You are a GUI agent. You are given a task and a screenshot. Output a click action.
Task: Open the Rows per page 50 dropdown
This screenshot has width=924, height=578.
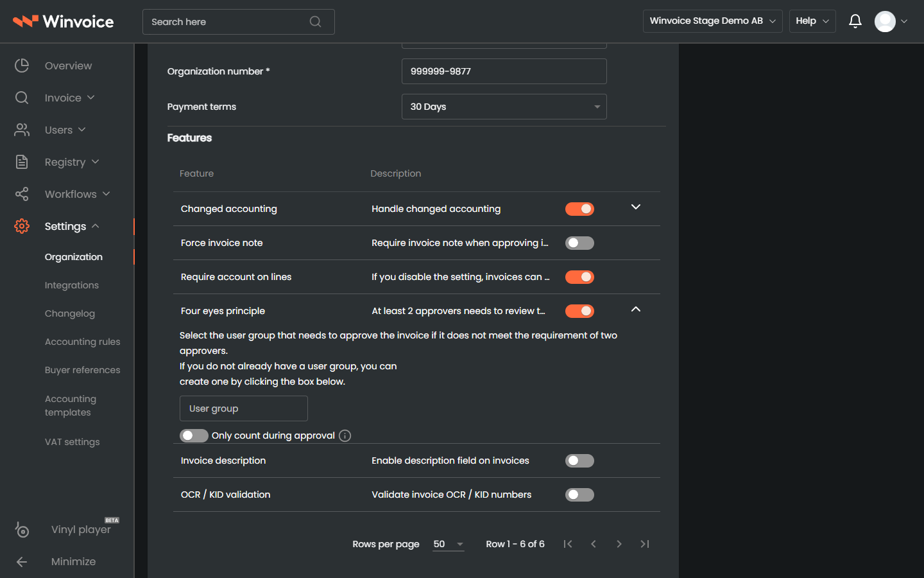point(449,544)
